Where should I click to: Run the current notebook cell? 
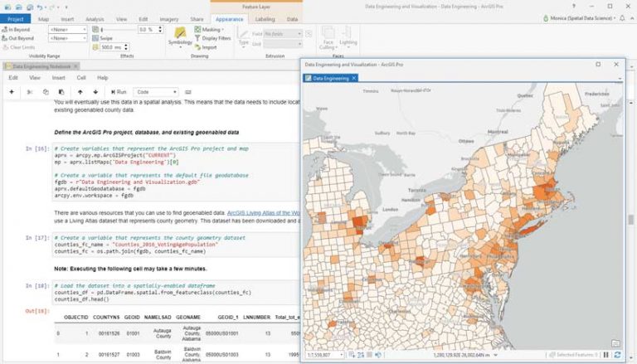pyautogui.click(x=119, y=92)
